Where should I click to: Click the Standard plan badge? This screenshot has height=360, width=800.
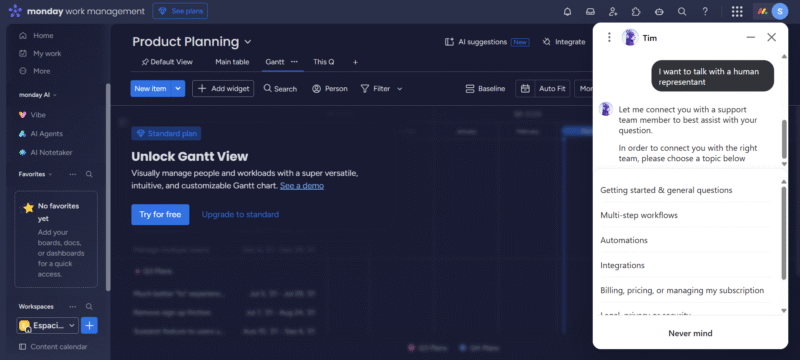[x=166, y=134]
